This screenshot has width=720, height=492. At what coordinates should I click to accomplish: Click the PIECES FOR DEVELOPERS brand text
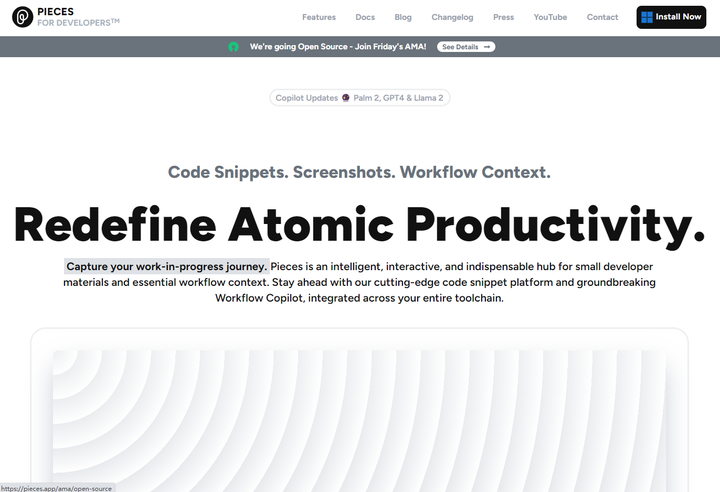coord(78,17)
